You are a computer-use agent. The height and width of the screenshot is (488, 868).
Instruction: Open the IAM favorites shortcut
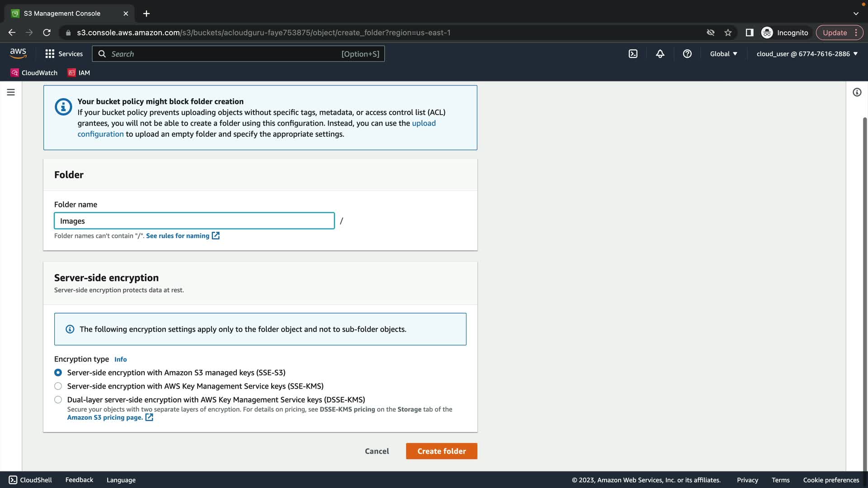click(79, 73)
